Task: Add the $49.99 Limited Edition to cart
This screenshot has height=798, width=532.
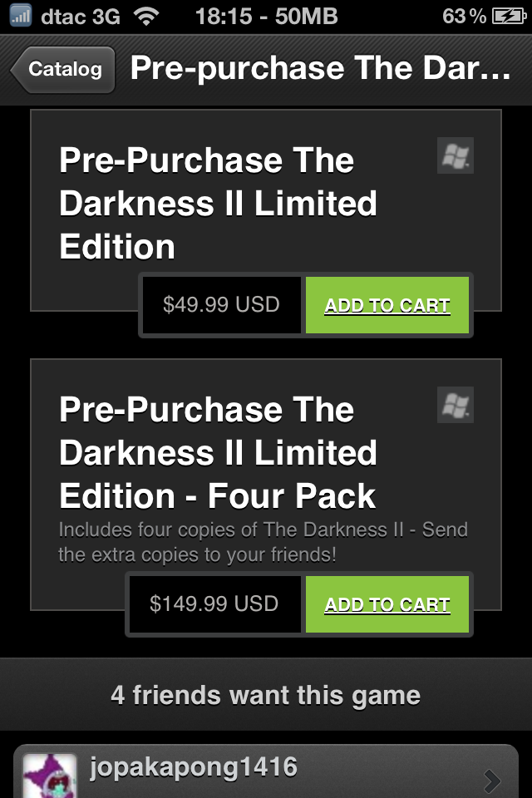Action: coord(387,305)
